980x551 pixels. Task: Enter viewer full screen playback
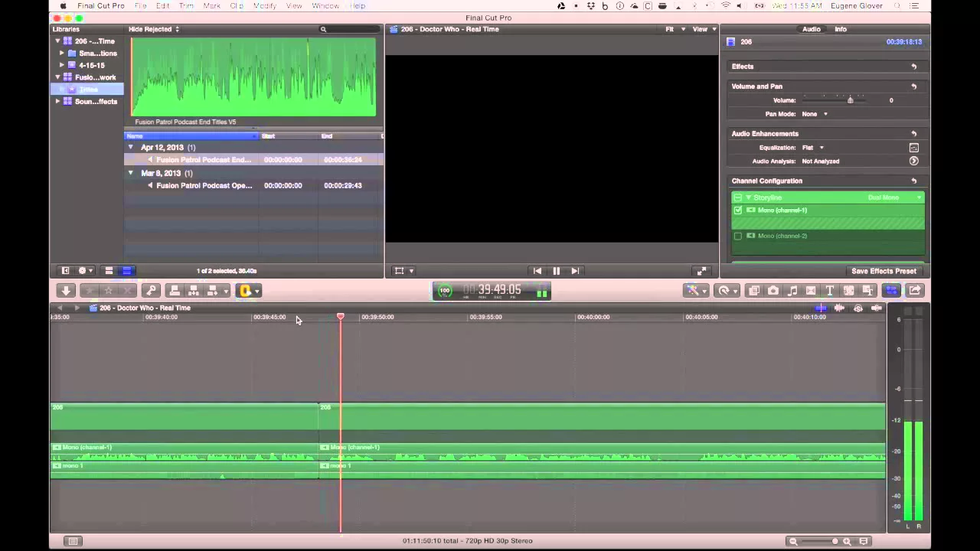(x=701, y=271)
